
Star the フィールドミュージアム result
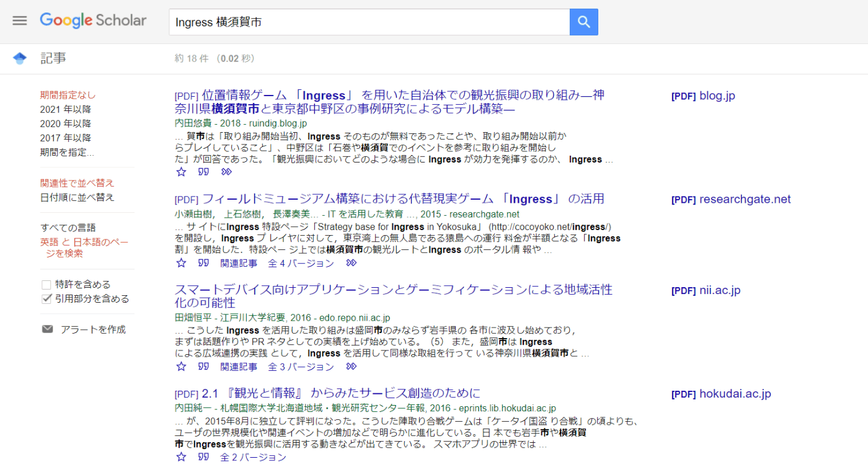[181, 263]
